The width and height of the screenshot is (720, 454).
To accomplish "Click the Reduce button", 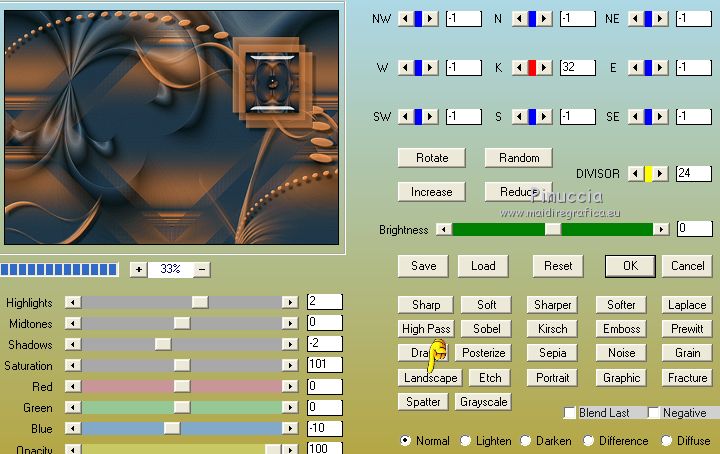I will pyautogui.click(x=519, y=192).
